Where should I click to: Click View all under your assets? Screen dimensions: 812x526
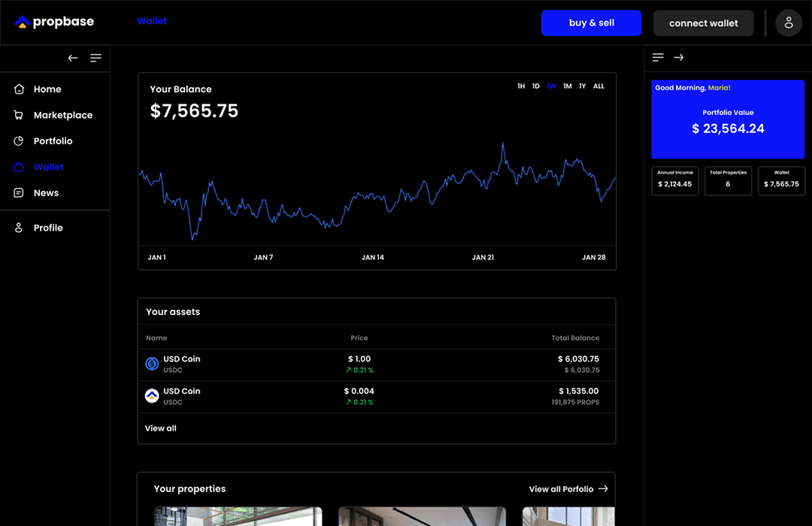(161, 428)
